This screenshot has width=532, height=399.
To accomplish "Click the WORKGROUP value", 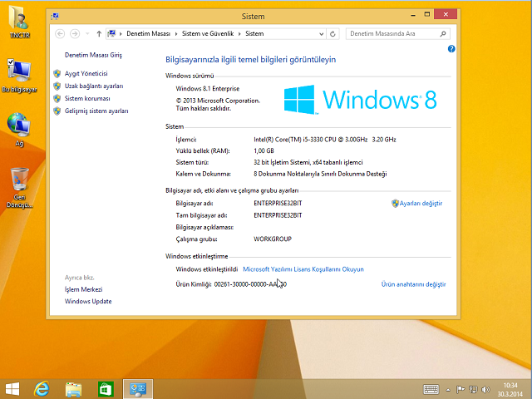I will (273, 239).
